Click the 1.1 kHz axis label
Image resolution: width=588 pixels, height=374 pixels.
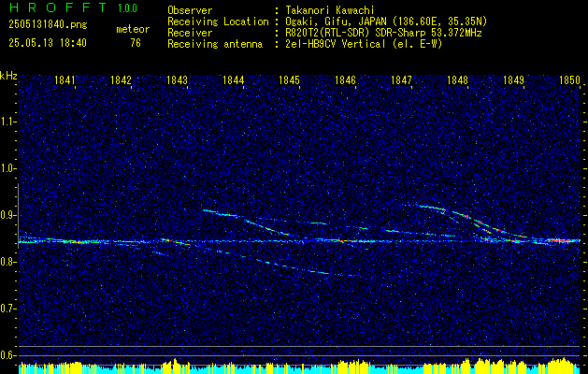7,122
